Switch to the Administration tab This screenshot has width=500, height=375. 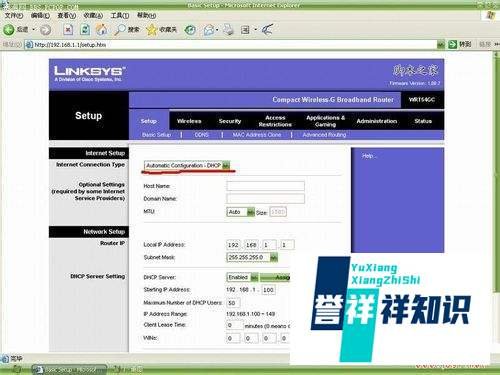pos(377,121)
